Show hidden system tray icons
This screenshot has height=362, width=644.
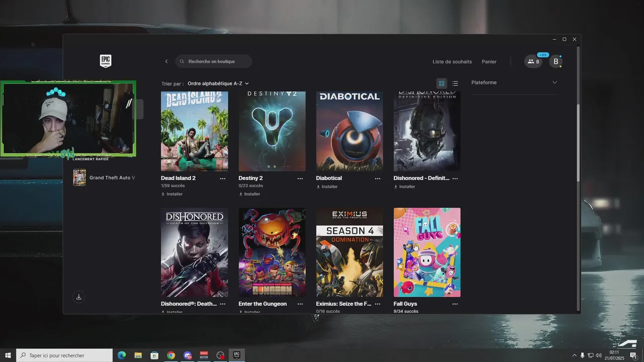pos(575,355)
